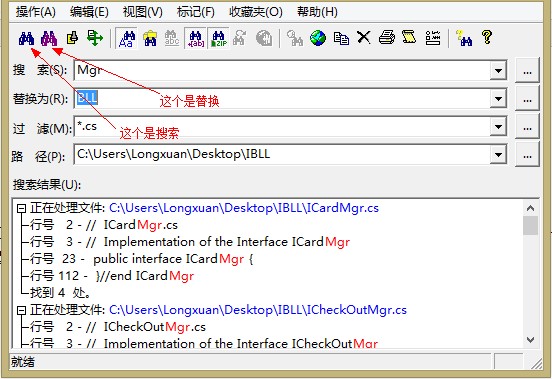Click the ... browse button beside path field

pos(527,155)
